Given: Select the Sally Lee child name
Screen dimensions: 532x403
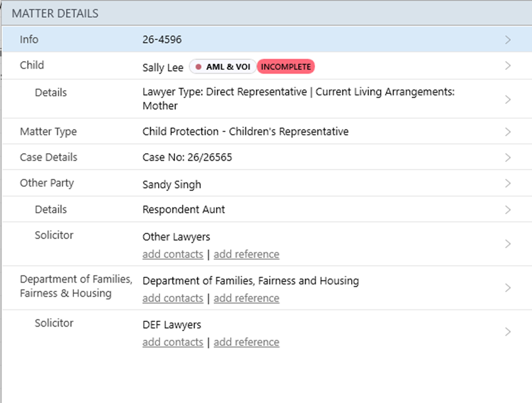Looking at the screenshot, I should coord(163,67).
